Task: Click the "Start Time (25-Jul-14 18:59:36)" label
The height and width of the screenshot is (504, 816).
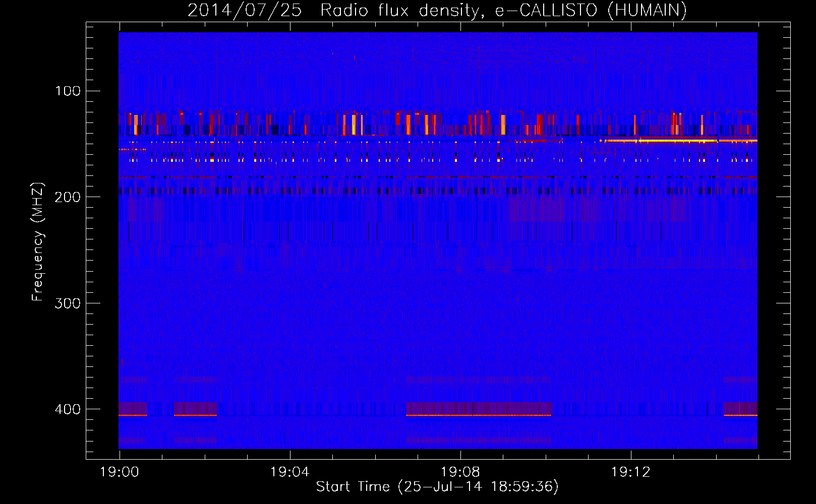Action: point(437,487)
